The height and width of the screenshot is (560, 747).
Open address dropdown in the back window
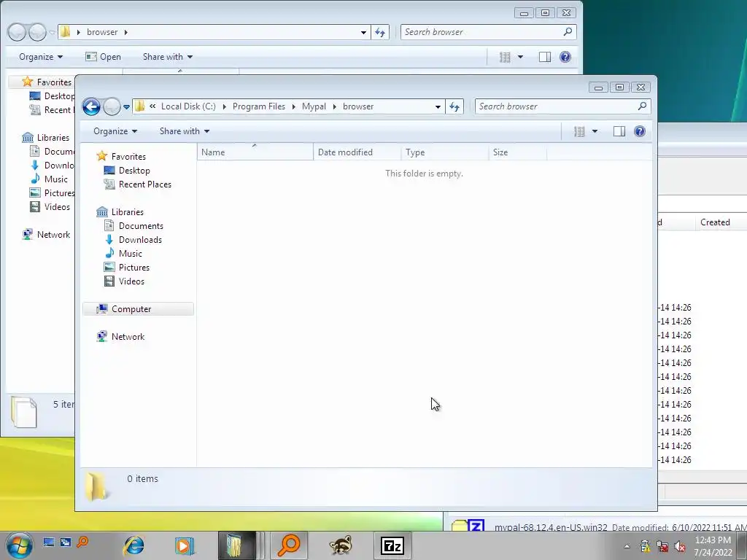click(363, 32)
